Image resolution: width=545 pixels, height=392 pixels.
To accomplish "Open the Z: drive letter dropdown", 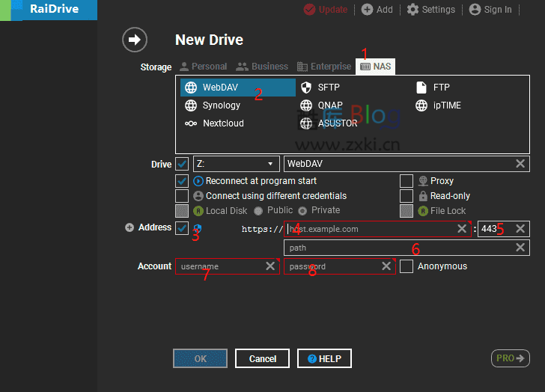I will coord(237,164).
